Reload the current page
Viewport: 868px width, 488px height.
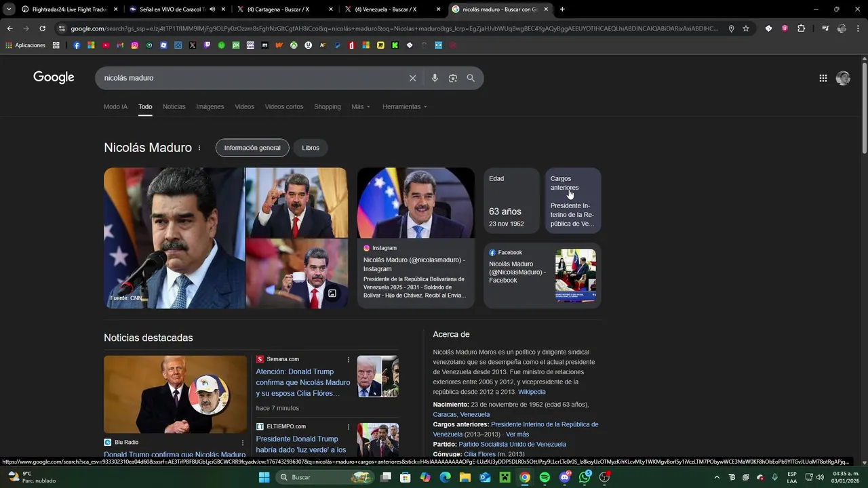click(42, 28)
